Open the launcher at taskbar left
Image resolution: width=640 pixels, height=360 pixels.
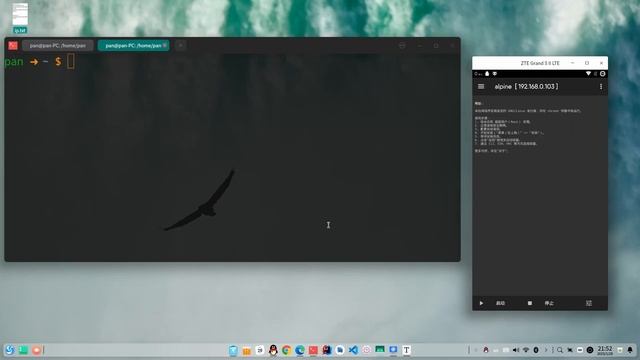(x=9, y=350)
